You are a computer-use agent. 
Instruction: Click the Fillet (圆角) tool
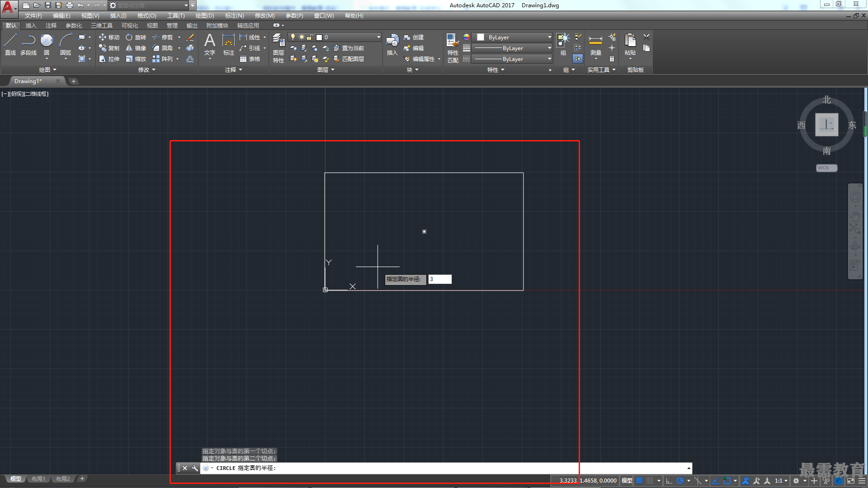click(x=163, y=48)
